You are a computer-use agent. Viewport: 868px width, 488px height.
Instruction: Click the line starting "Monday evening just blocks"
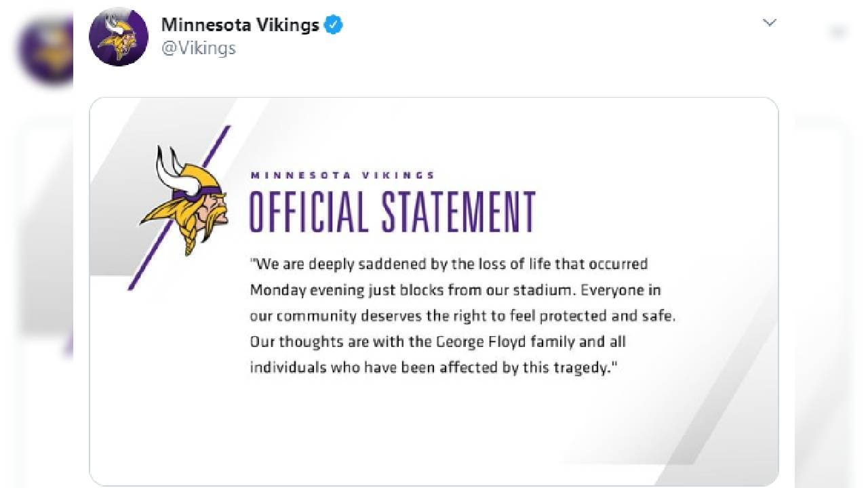tap(455, 290)
